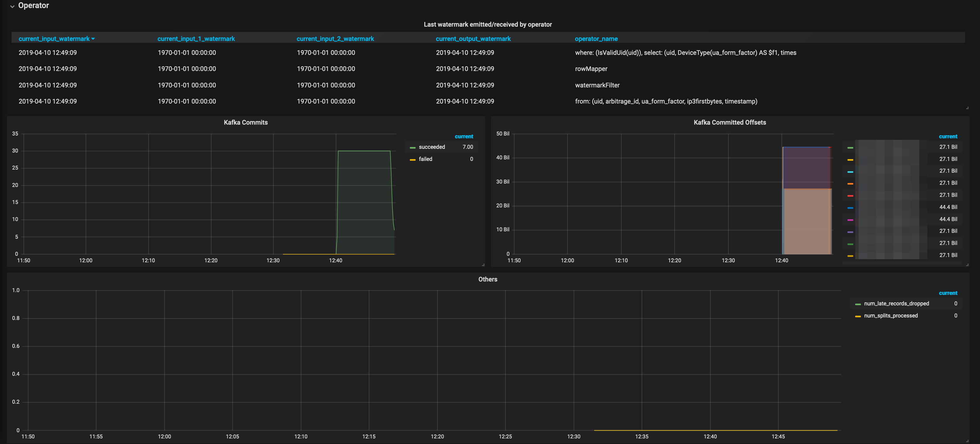This screenshot has width=980, height=444.
Task: Toggle num_late_records_dropped series visibility
Action: pos(896,304)
